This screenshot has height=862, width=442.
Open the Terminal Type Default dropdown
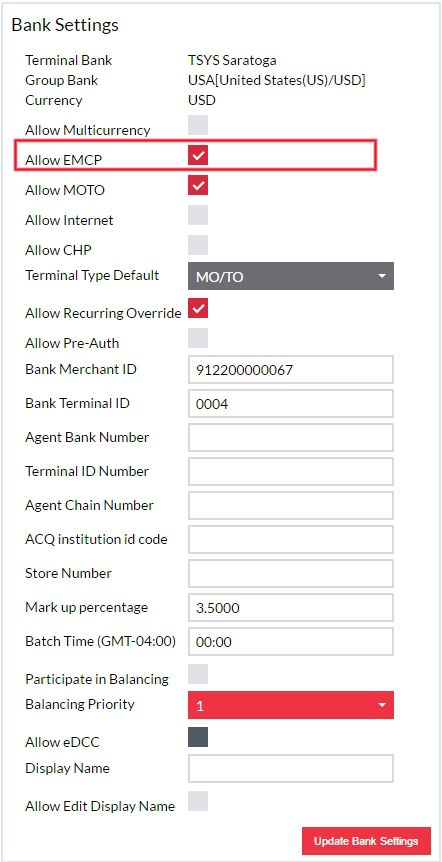291,276
